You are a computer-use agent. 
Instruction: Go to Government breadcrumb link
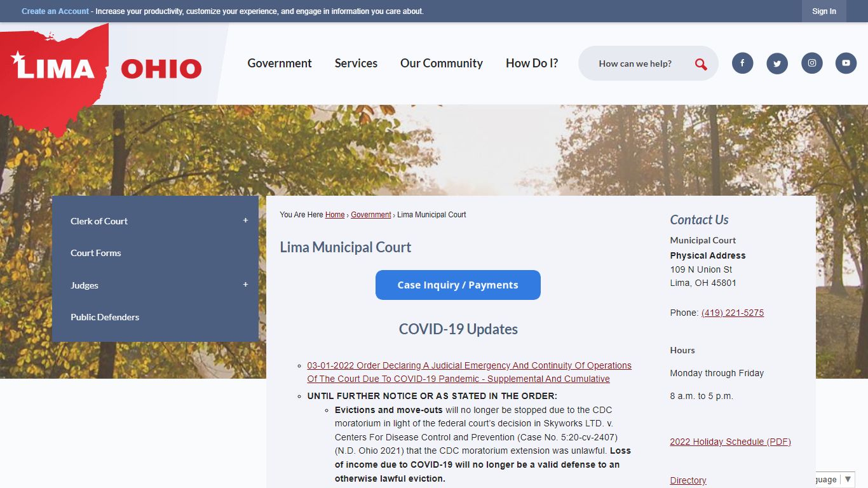tap(371, 215)
